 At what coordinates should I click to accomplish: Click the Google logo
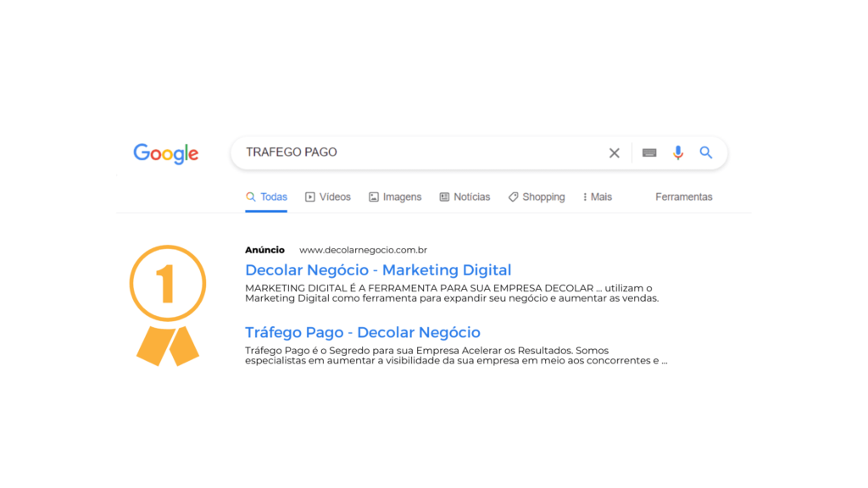point(165,153)
